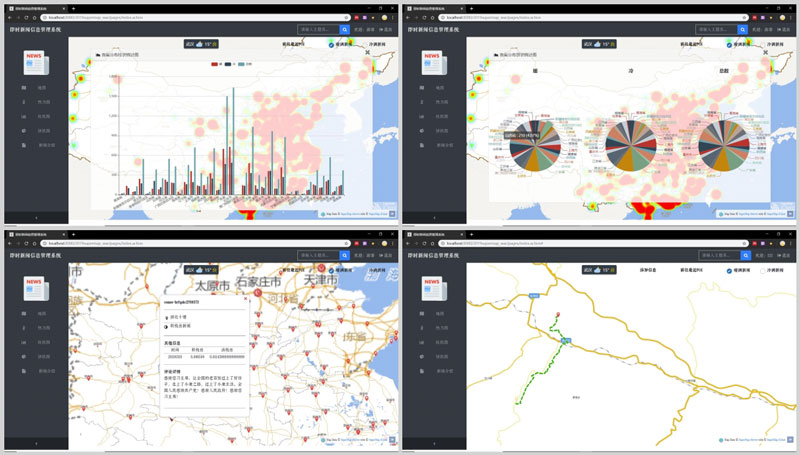Click the weather widget in the bottom-left window
The width and height of the screenshot is (800, 455).
pyautogui.click(x=200, y=270)
